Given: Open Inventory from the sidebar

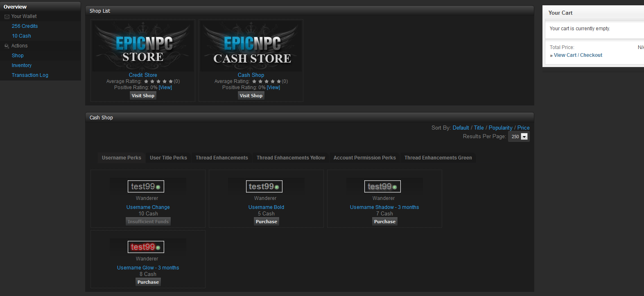Looking at the screenshot, I should coord(22,65).
